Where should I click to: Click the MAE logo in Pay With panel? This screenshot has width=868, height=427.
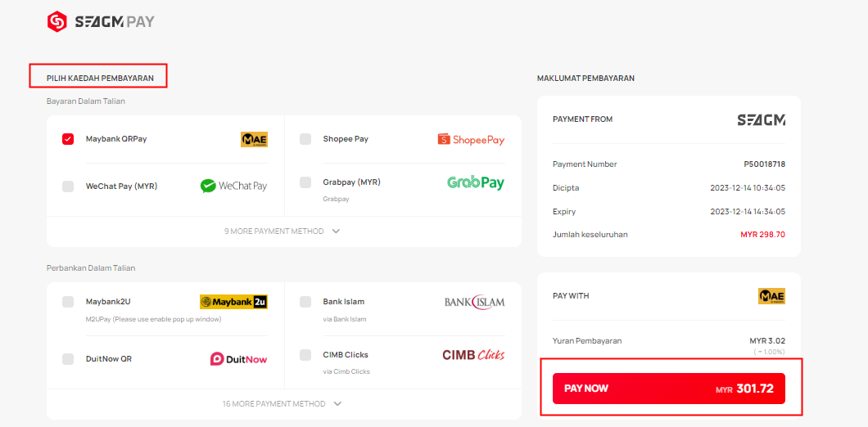(x=771, y=296)
